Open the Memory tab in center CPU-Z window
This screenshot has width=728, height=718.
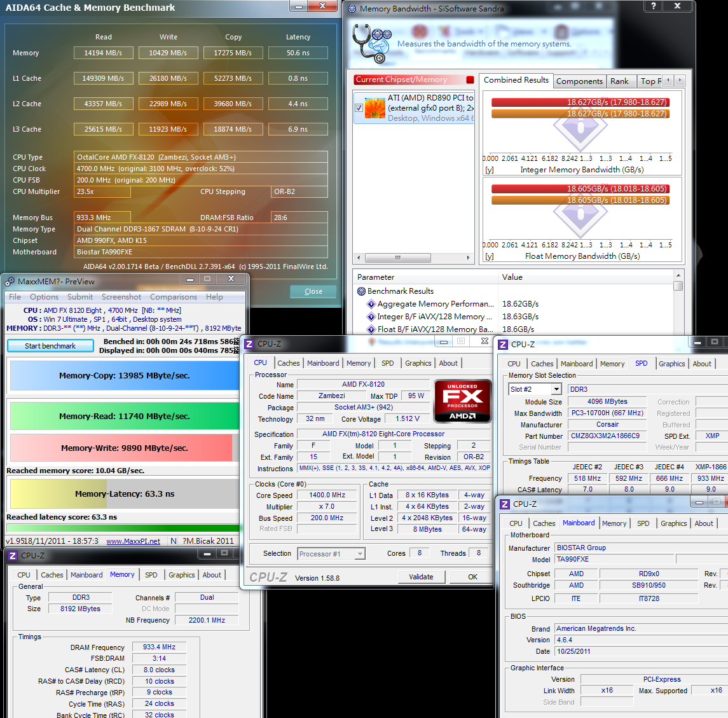point(359,363)
